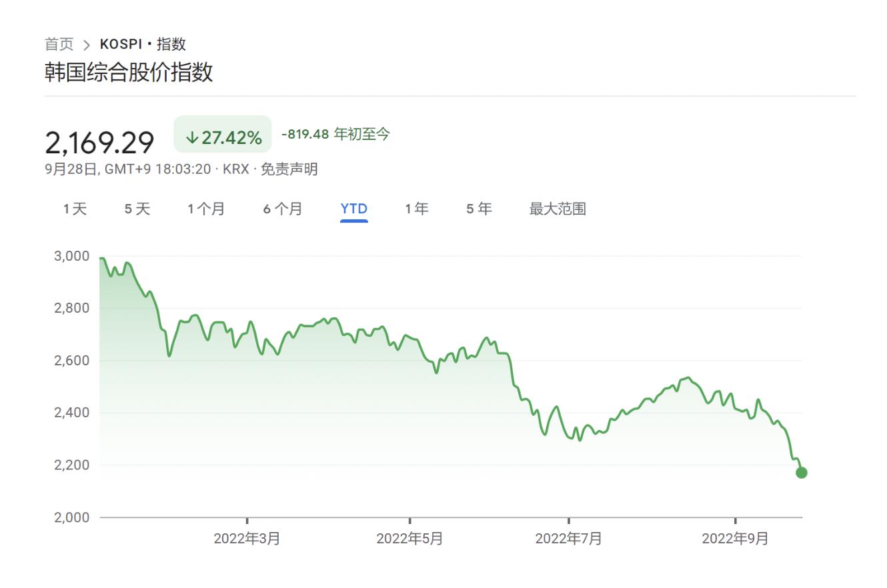This screenshot has width=887, height=588.
Task: Click the 2,800 y-axis label
Action: pyautogui.click(x=72, y=309)
